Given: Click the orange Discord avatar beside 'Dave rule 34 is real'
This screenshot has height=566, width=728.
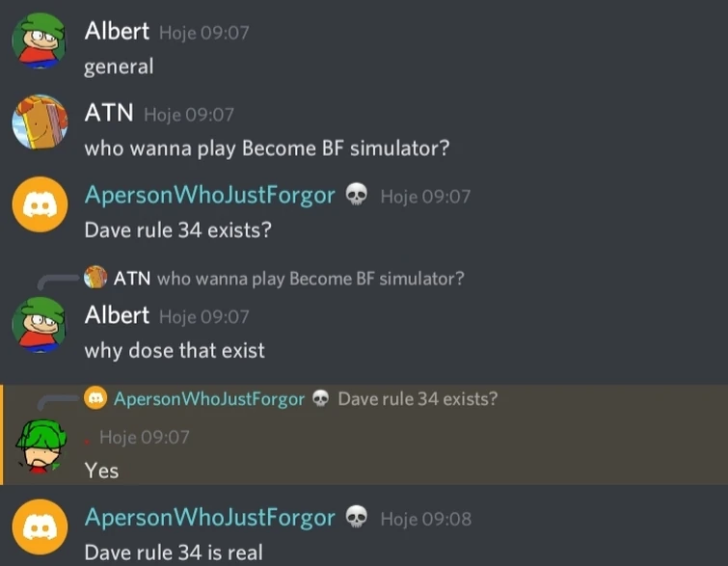Looking at the screenshot, I should (x=40, y=527).
